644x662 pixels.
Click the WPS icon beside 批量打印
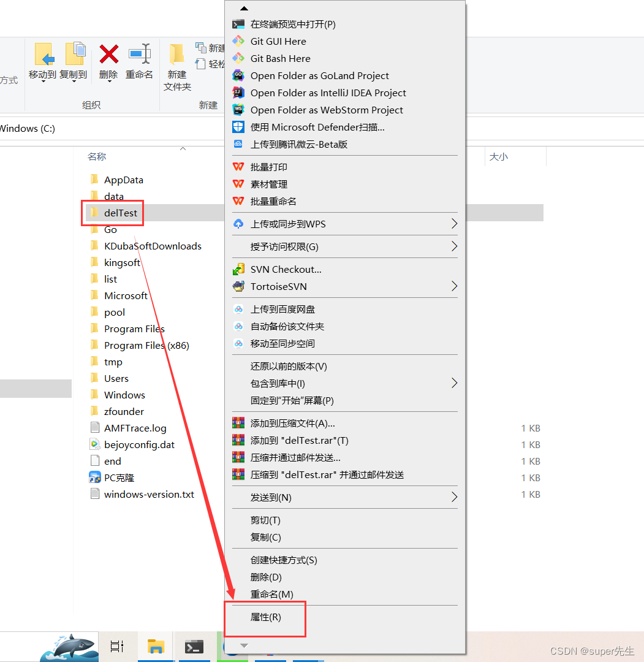(238, 167)
